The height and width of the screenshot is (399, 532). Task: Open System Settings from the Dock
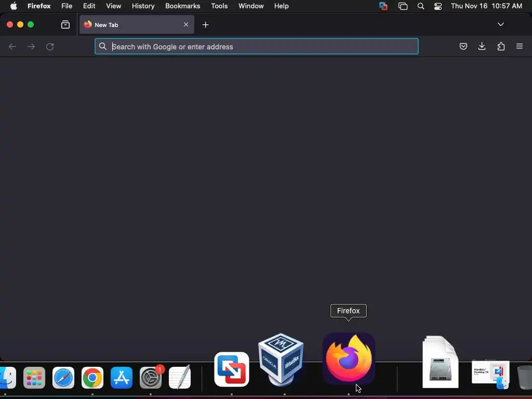151,377
